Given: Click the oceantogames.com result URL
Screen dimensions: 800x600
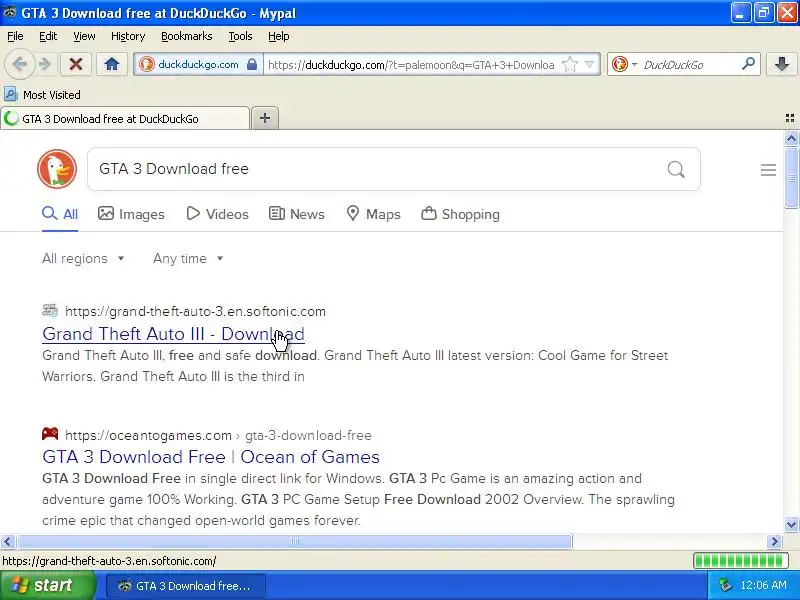Looking at the screenshot, I should [x=218, y=435].
